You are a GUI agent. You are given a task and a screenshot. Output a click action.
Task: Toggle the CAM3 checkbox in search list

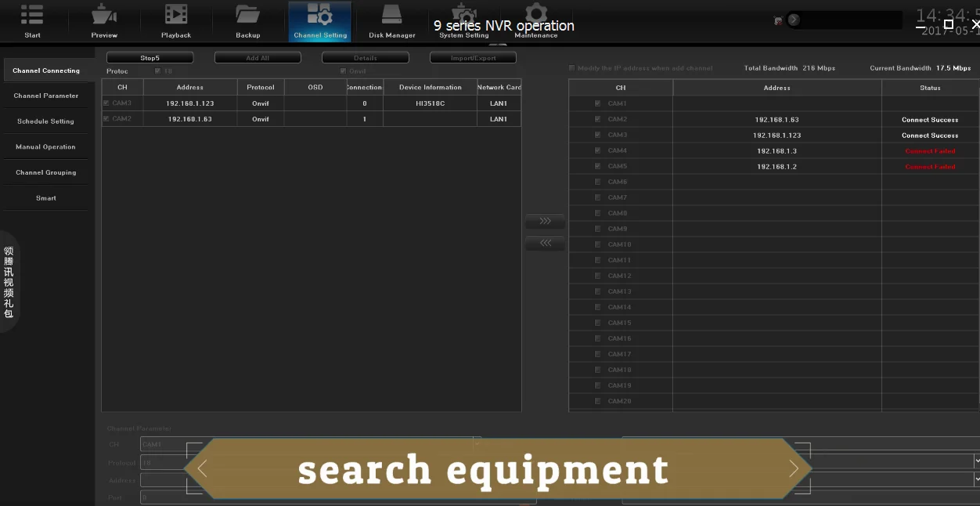click(x=106, y=103)
